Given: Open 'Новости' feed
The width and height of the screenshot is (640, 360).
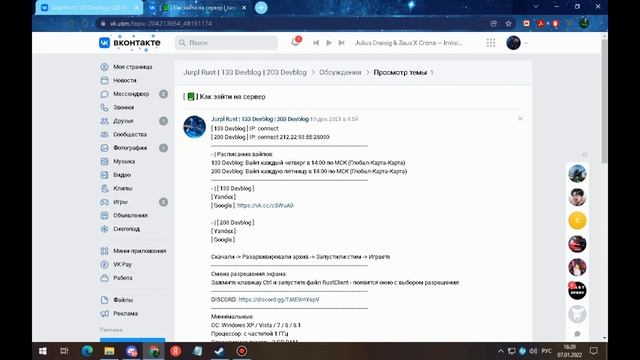Looking at the screenshot, I should click(124, 80).
